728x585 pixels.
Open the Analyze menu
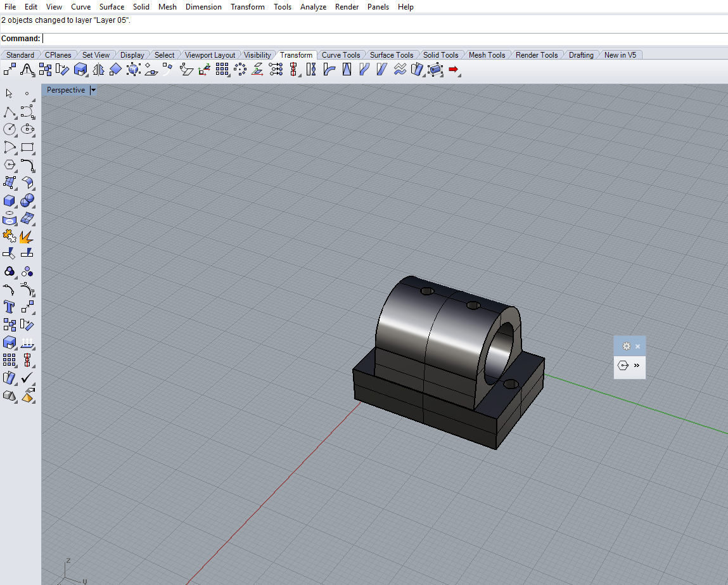tap(313, 7)
